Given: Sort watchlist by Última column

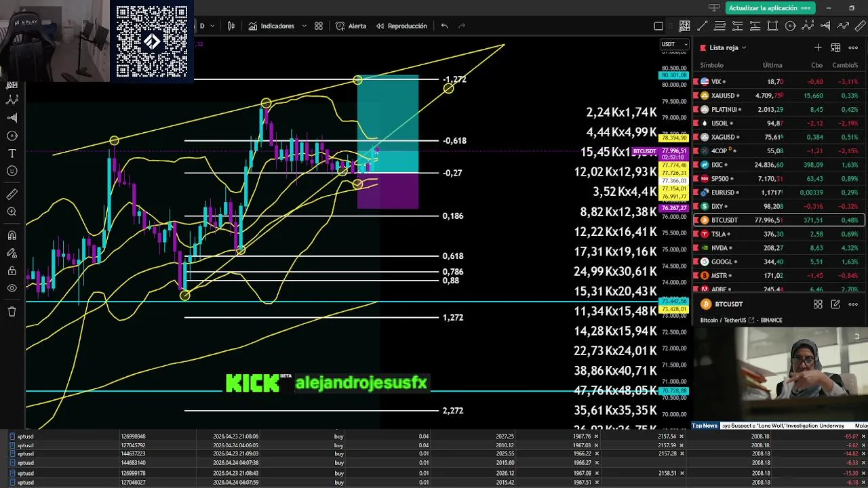Looking at the screenshot, I should click(772, 65).
